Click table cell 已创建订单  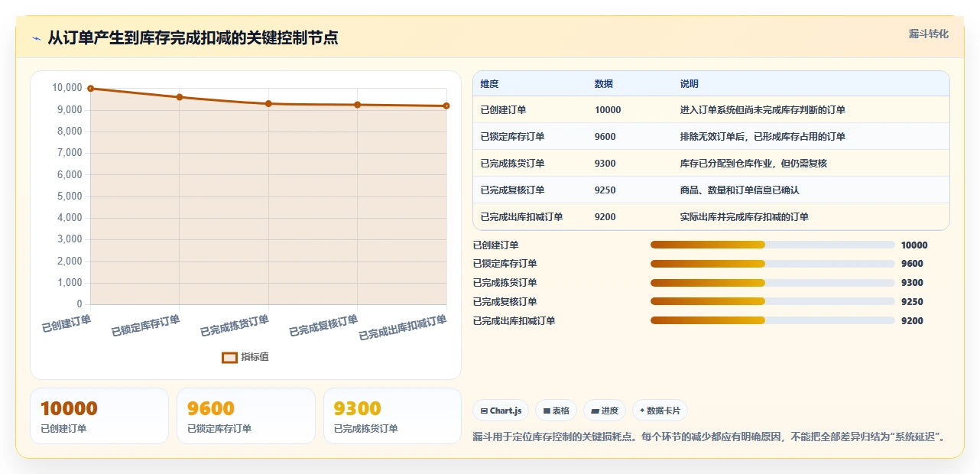(503, 110)
